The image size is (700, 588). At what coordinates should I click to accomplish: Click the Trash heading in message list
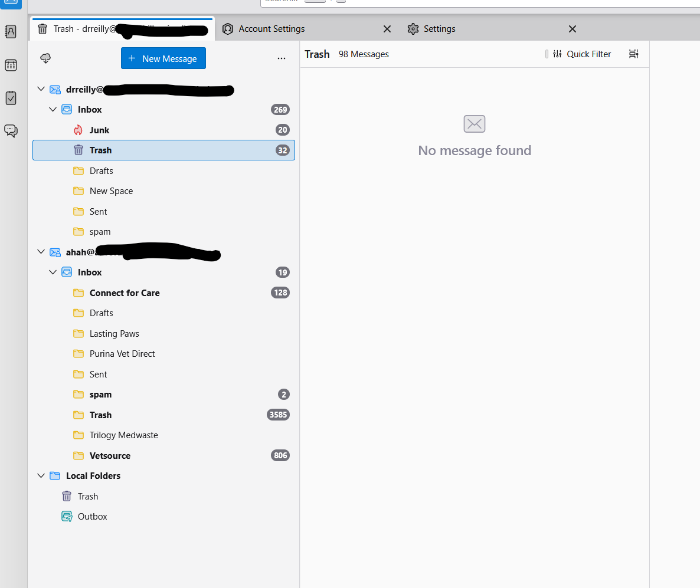[317, 54]
